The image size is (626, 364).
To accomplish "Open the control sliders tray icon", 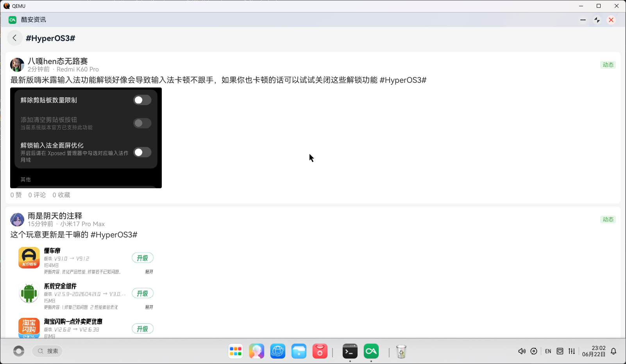I will coord(572,351).
